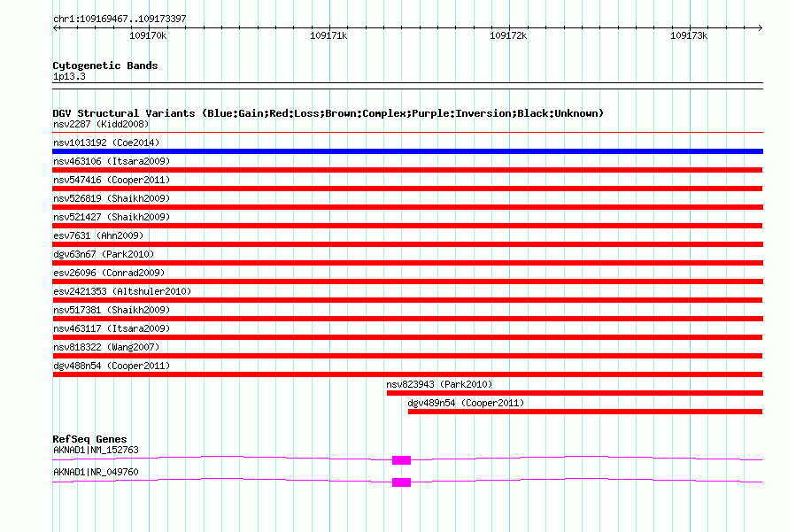Click the AKNAD1 NR_049760 exon block

(401, 482)
